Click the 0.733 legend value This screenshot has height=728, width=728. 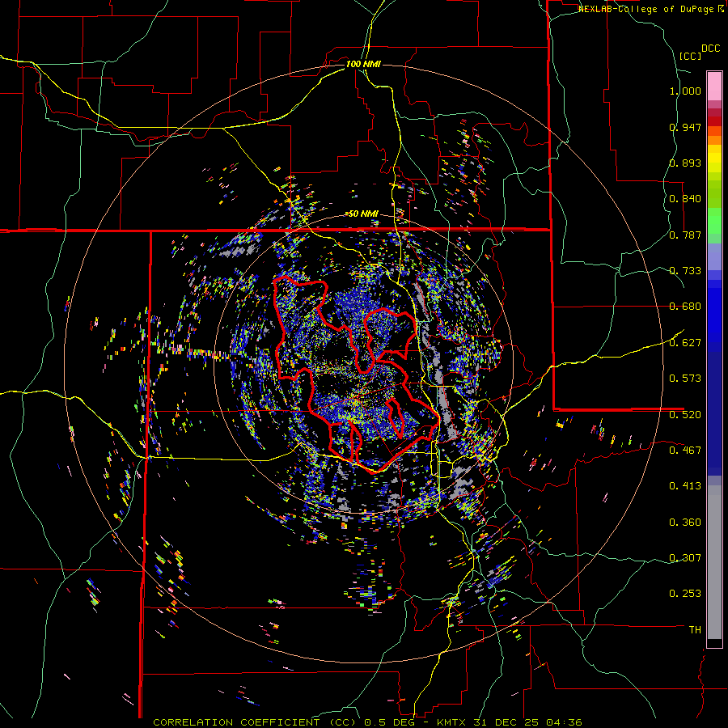[x=685, y=271]
